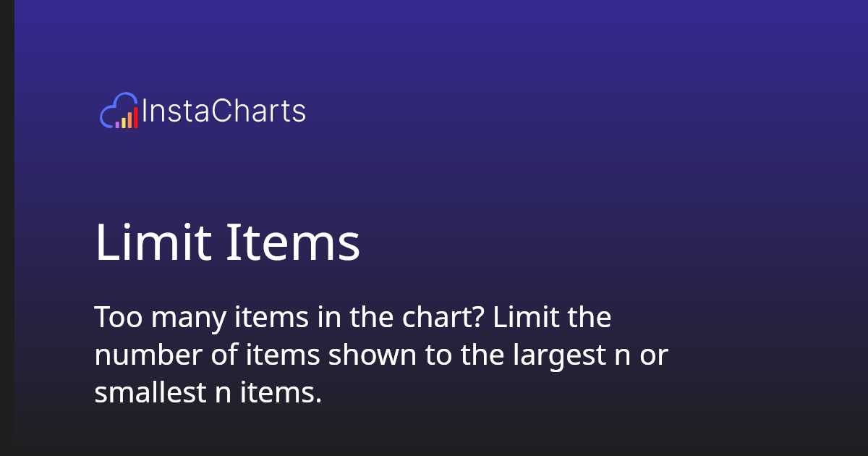Click the orange bar in the logo
This screenshot has width=868, height=456.
click(x=129, y=120)
